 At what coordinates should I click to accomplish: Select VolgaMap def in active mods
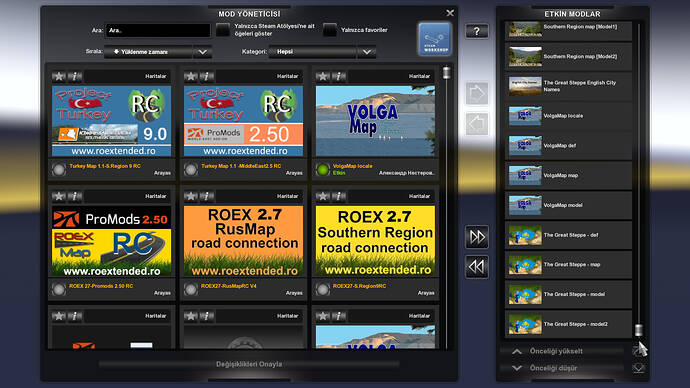pos(569,146)
